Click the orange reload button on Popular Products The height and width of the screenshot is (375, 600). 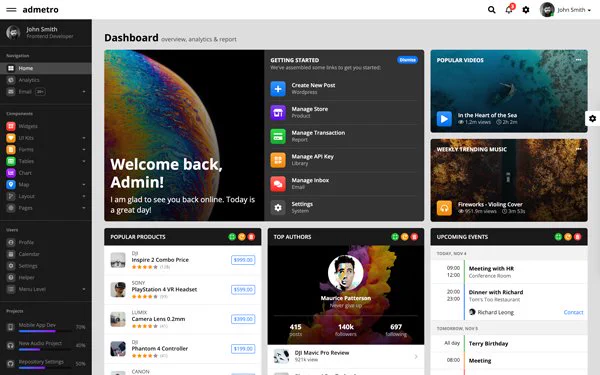tap(242, 237)
